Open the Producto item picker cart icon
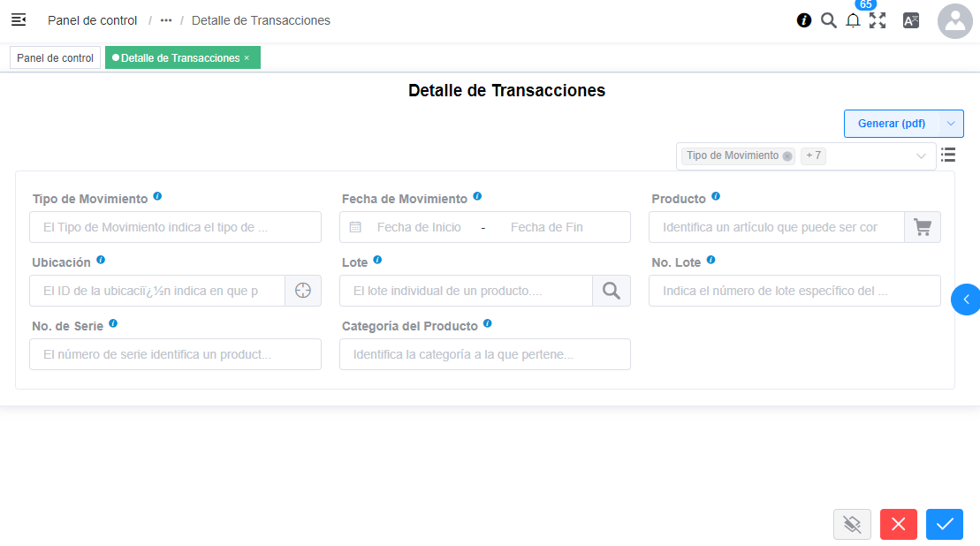 923,227
